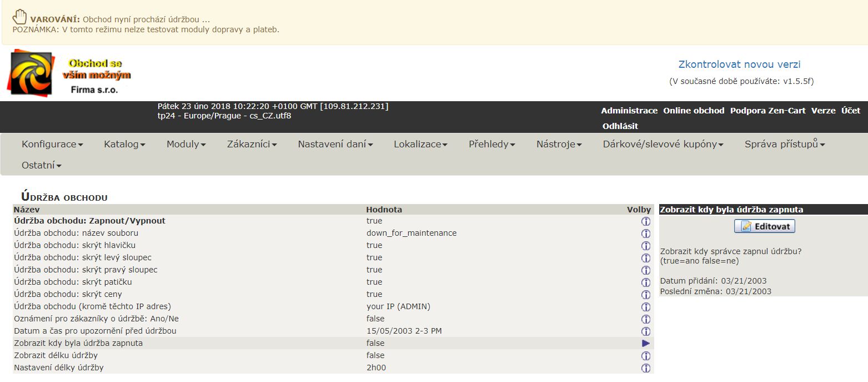
Task: Click info icon for 'skrýt hlavičku' row
Action: click(x=645, y=246)
